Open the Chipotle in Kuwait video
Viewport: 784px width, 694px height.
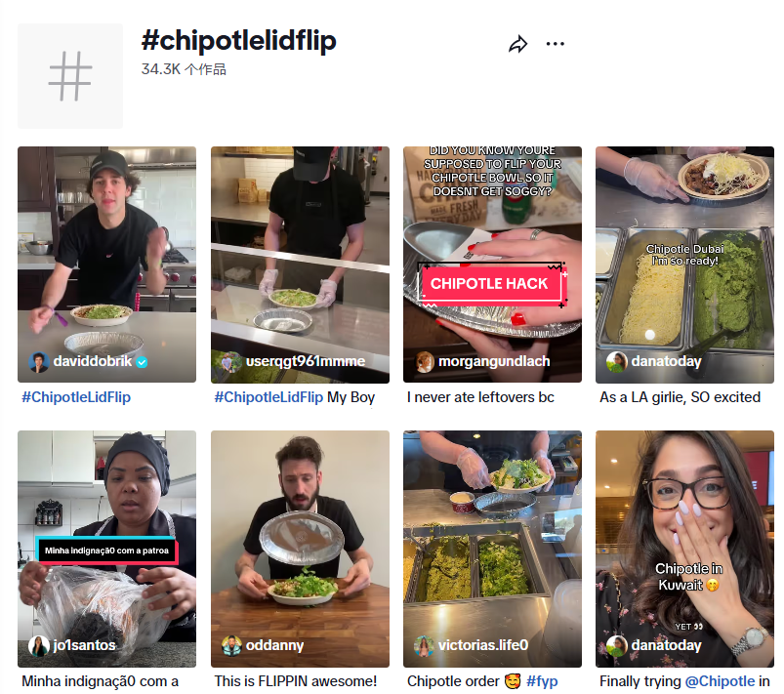[684, 549]
